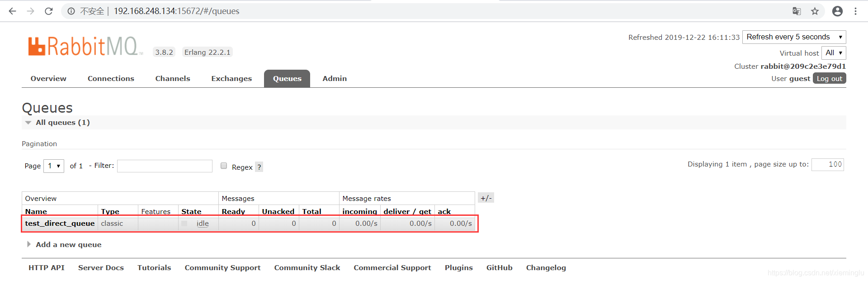Click the Erlang 22.2.1 label
This screenshot has width=868, height=281.
(207, 52)
